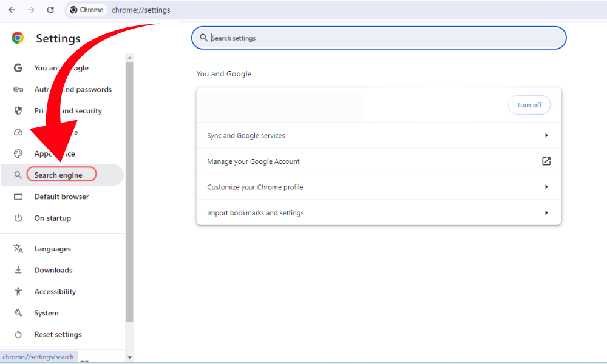Click the chrome://settings address bar

(141, 10)
